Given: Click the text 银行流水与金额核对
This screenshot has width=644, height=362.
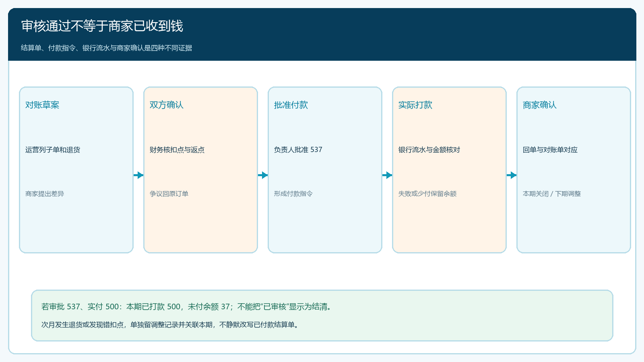Looking at the screenshot, I should [x=429, y=150].
